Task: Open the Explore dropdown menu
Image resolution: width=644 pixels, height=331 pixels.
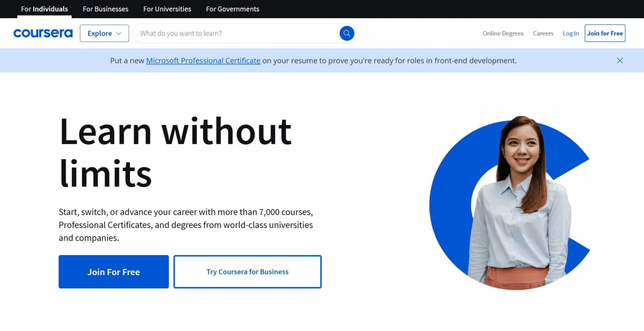Action: tap(100, 33)
